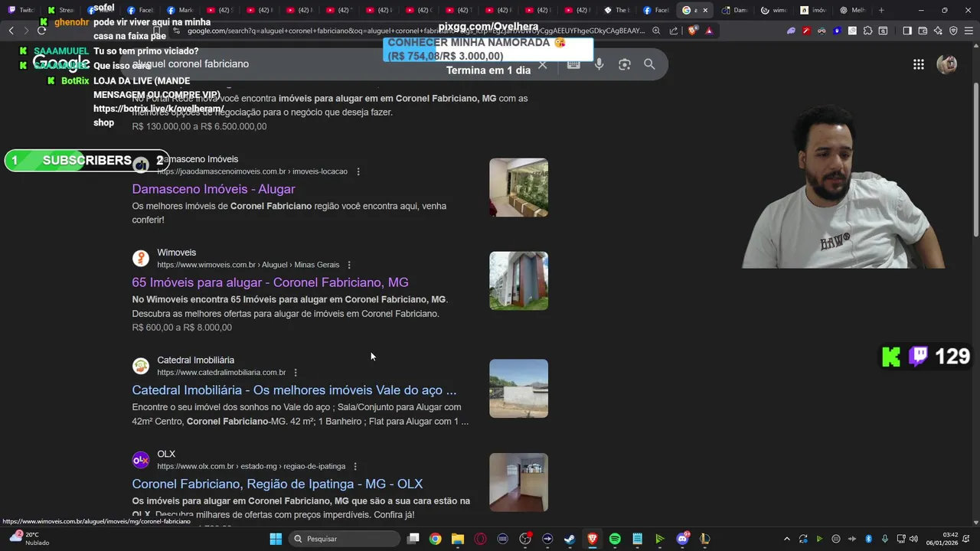Click the taskbar 'Pesquisar' search box
980x551 pixels.
(x=345, y=539)
